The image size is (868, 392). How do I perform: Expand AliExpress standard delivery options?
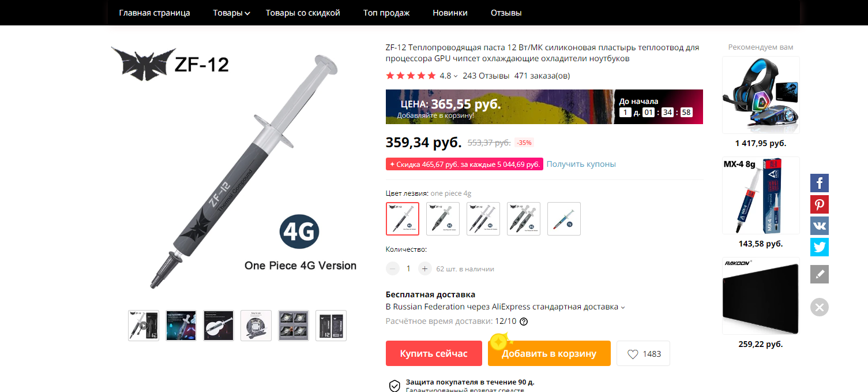505,307
